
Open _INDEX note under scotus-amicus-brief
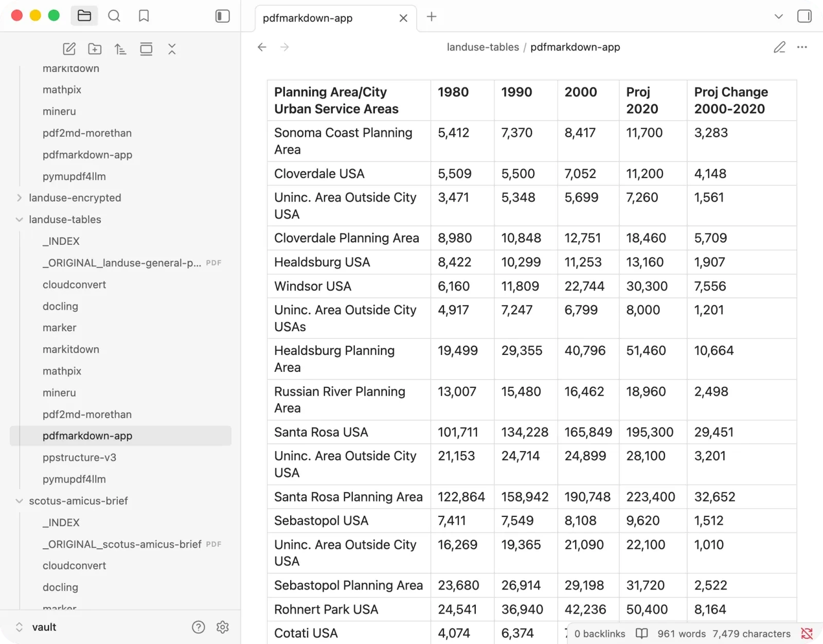61,523
